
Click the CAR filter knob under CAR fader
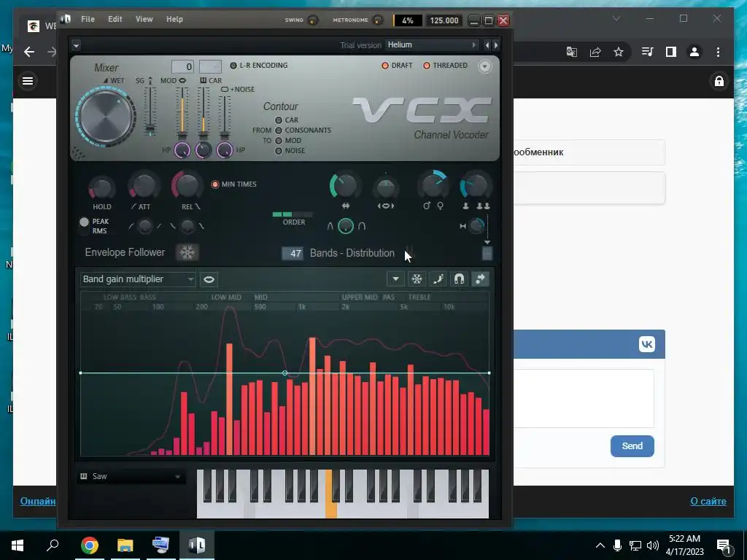click(204, 150)
